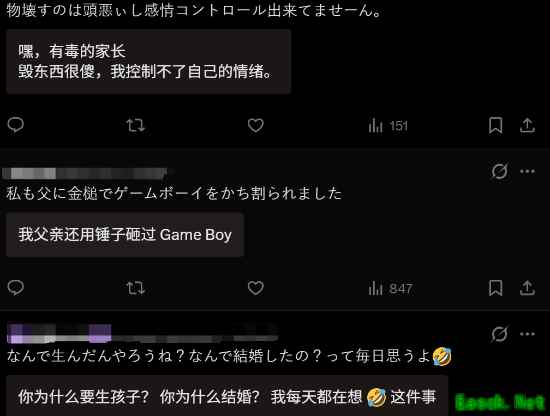Bookmark the tweet with 151 views
Viewport: 550px width, 416px height.
tap(495, 125)
